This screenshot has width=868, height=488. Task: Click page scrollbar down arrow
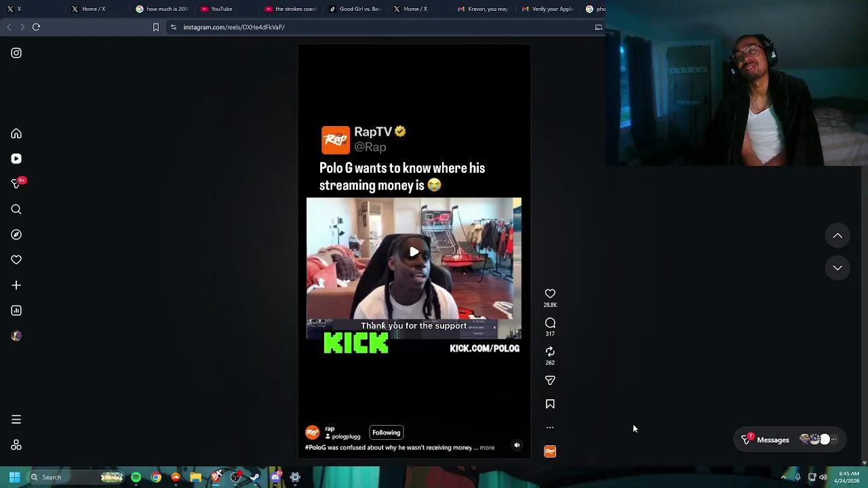coord(864,463)
